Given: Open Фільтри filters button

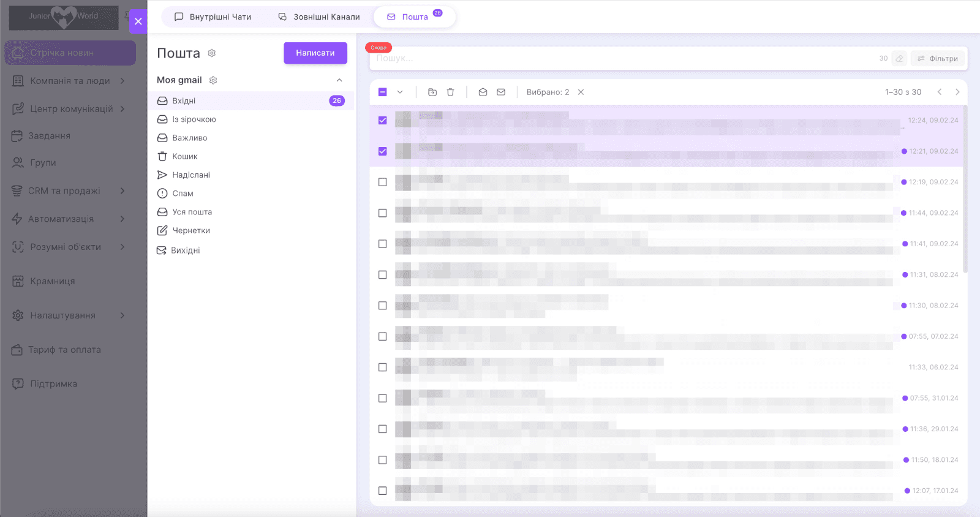Looking at the screenshot, I should (938, 59).
